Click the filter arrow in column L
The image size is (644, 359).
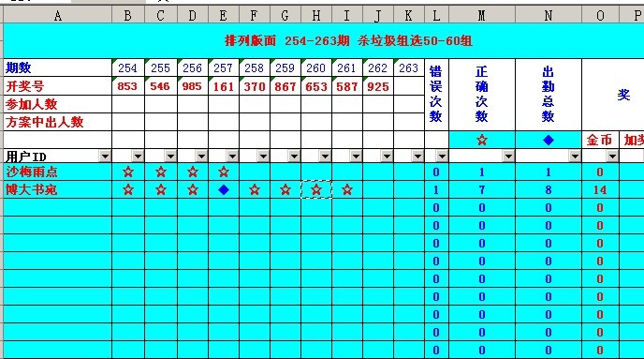442,157
